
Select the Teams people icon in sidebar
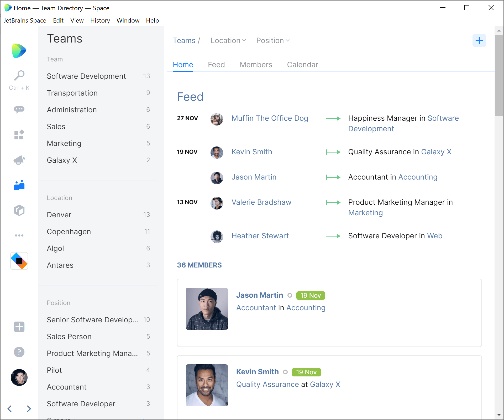click(x=19, y=185)
